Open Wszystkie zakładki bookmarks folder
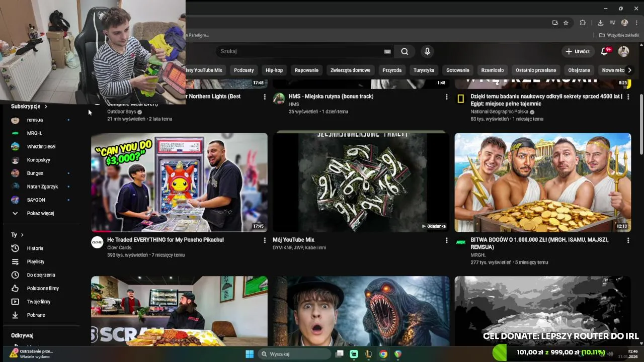The image size is (644, 362). point(619,35)
